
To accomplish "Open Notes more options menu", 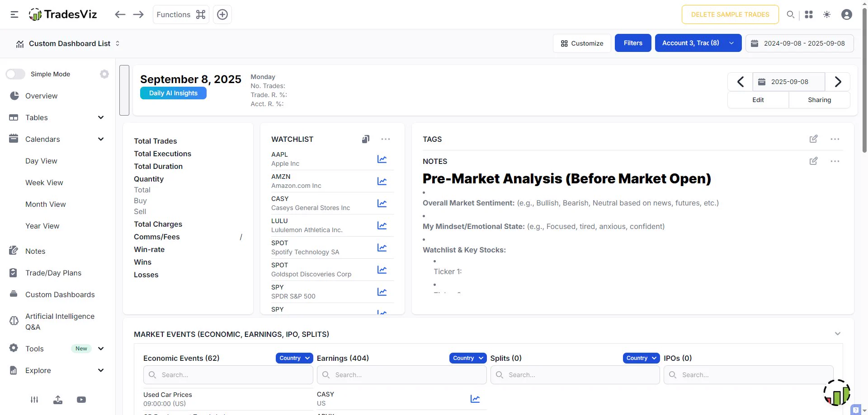I will pyautogui.click(x=835, y=161).
